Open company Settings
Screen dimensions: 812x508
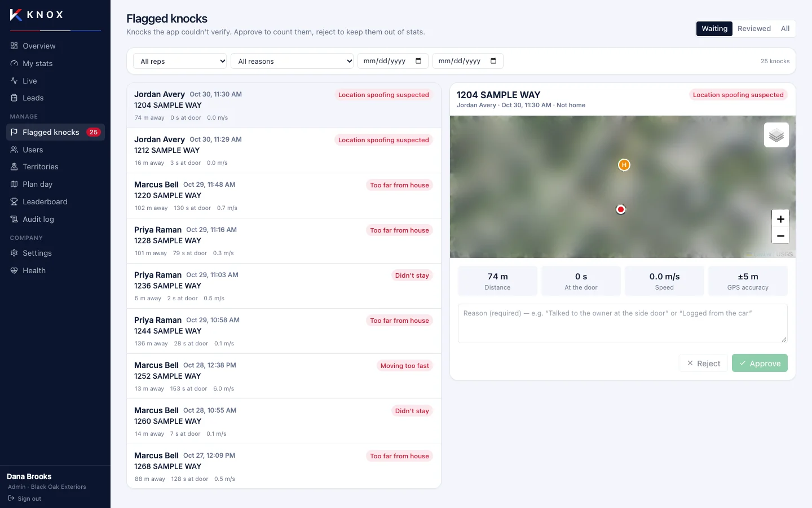point(55,253)
